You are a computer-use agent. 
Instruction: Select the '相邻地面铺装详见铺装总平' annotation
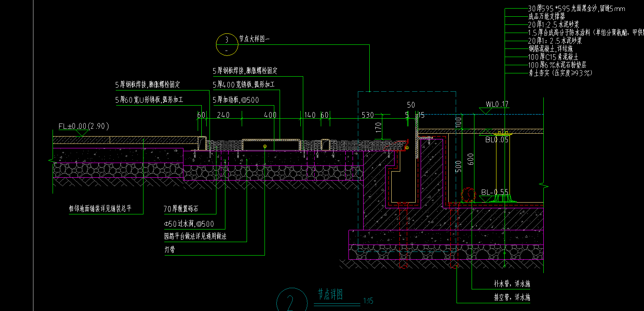point(100,209)
